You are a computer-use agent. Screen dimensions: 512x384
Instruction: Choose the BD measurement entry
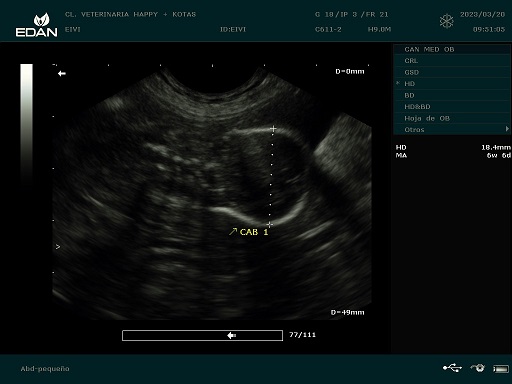[x=452, y=95]
